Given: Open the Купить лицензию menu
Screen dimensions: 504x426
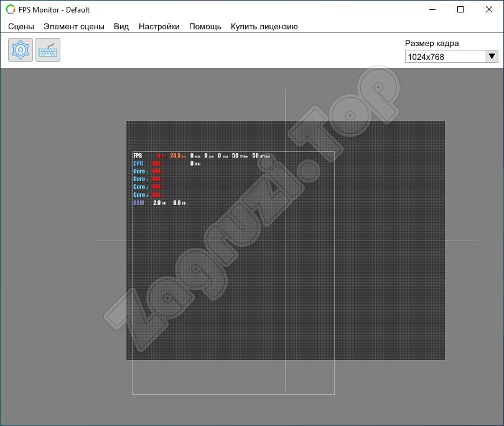Looking at the screenshot, I should coord(264,26).
